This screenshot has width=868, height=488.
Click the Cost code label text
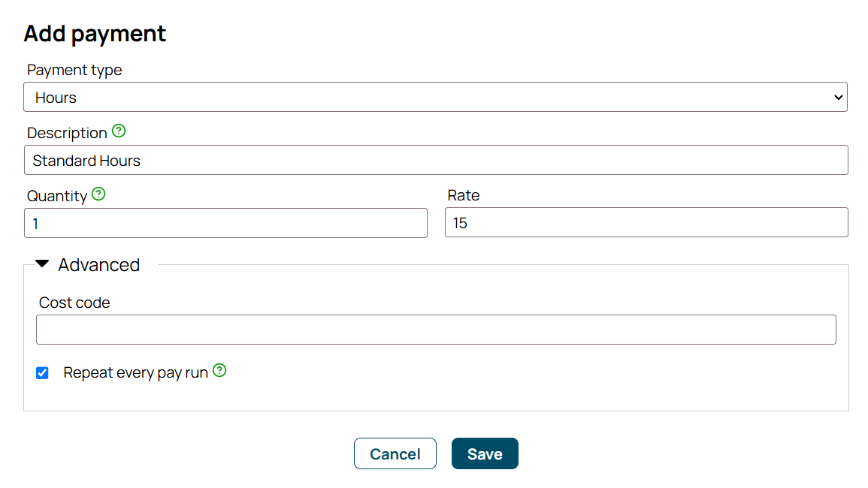click(x=74, y=303)
